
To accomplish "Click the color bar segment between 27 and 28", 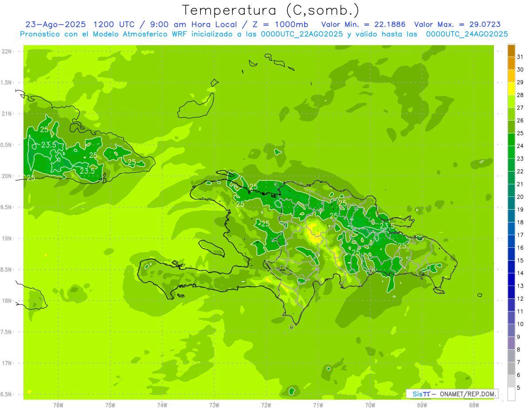I will click(511, 102).
